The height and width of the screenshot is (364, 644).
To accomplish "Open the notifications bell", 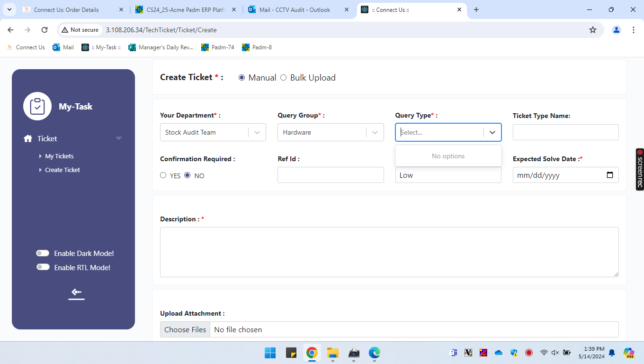I will (612, 353).
